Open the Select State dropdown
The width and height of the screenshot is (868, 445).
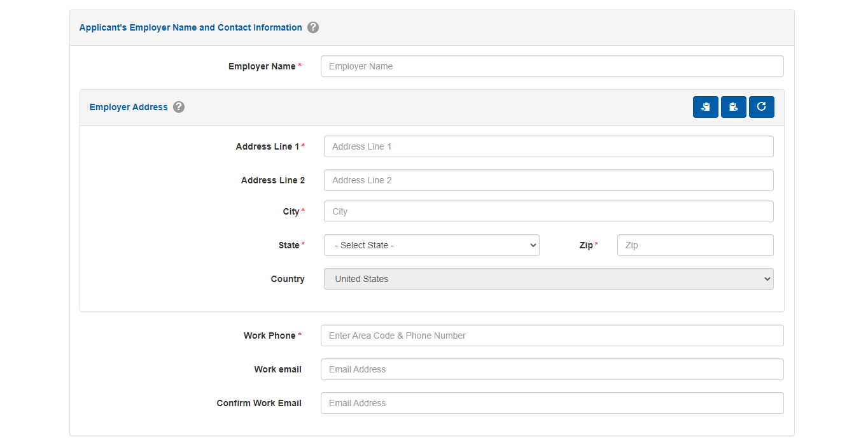click(431, 245)
